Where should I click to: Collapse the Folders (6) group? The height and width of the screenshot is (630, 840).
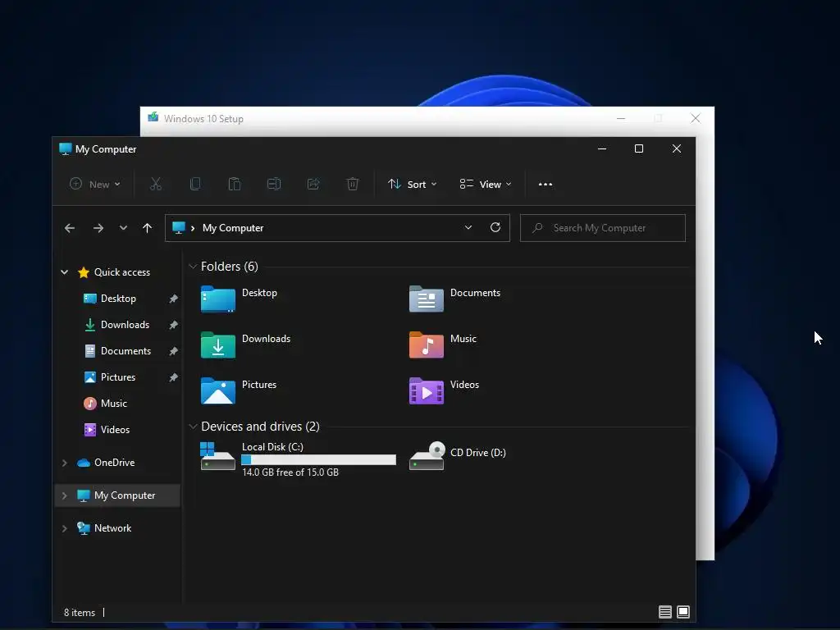(193, 267)
